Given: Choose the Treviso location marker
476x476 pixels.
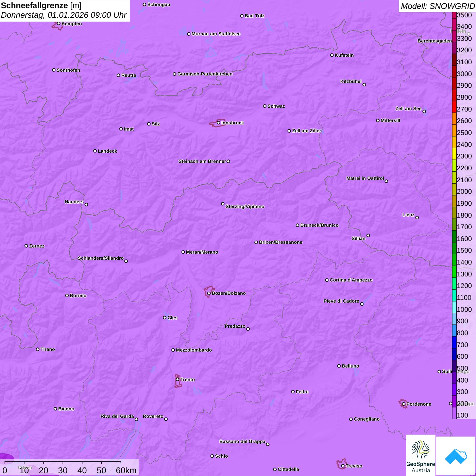Looking at the screenshot, I should [x=343, y=466].
